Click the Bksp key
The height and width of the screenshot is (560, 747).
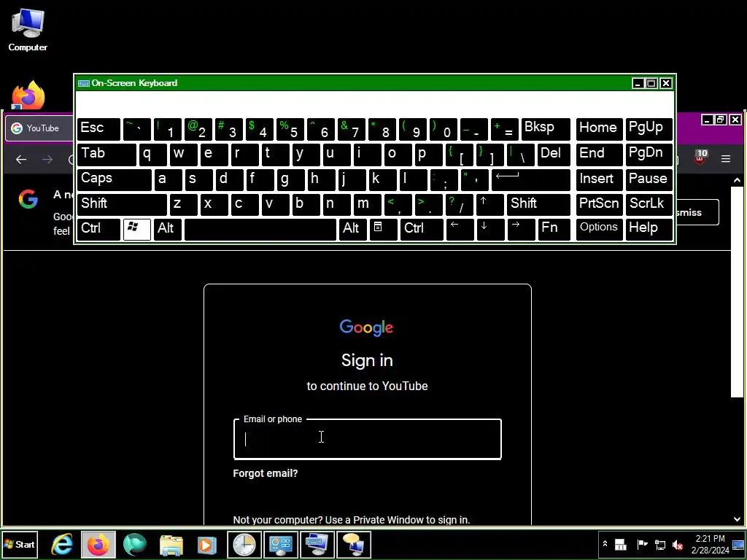click(x=546, y=129)
